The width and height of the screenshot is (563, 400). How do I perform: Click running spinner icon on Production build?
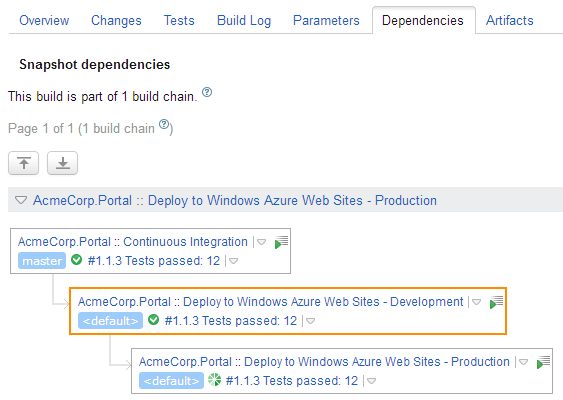[x=214, y=380]
